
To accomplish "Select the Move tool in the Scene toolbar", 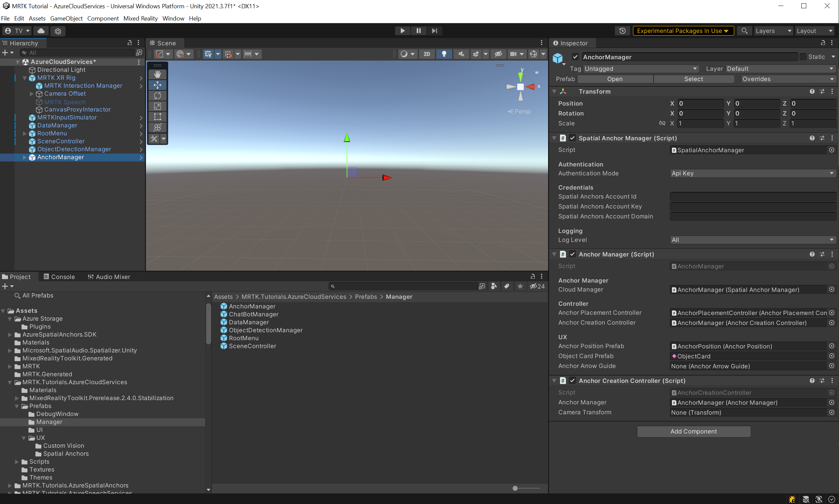I will click(157, 85).
